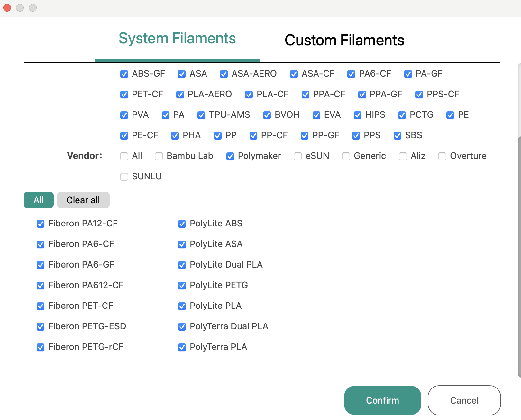The image size is (521, 420).
Task: Toggle ASA-CF type checkbox
Action: pyautogui.click(x=294, y=74)
